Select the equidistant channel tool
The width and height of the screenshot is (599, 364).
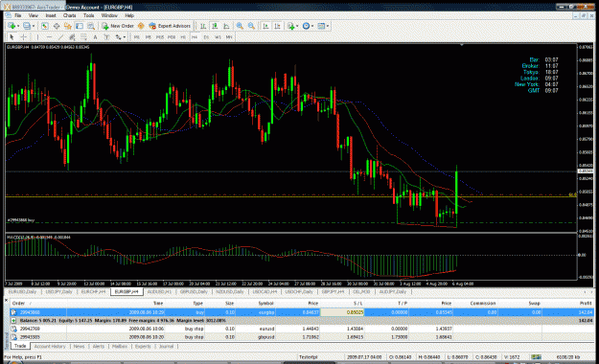pyautogui.click(x=72, y=37)
